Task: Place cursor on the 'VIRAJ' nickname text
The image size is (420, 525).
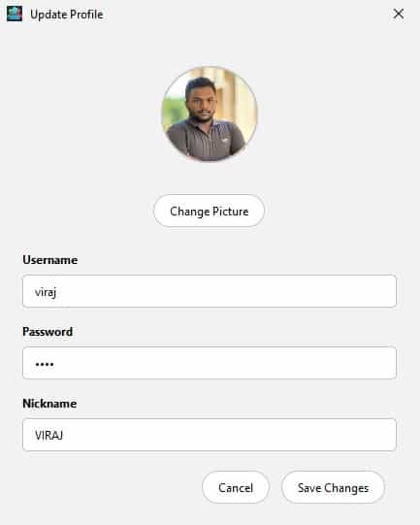Action: click(48, 436)
